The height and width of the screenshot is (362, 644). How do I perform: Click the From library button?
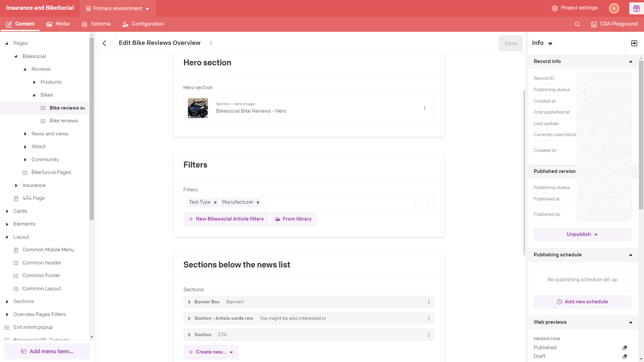coord(293,219)
